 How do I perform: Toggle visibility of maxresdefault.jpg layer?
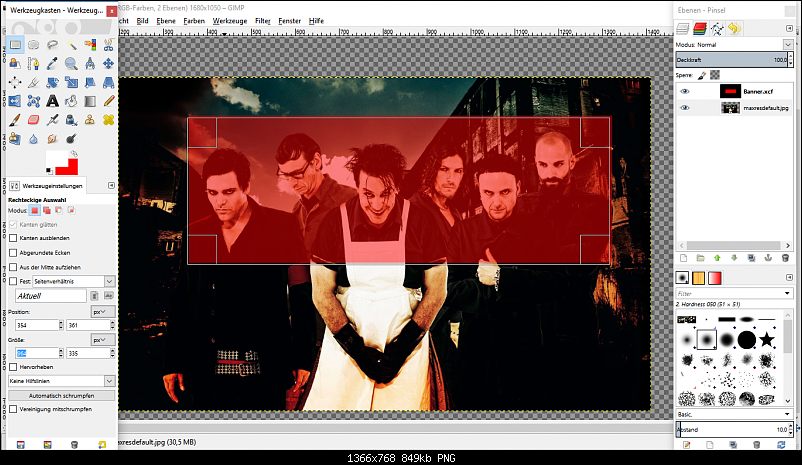[x=684, y=108]
